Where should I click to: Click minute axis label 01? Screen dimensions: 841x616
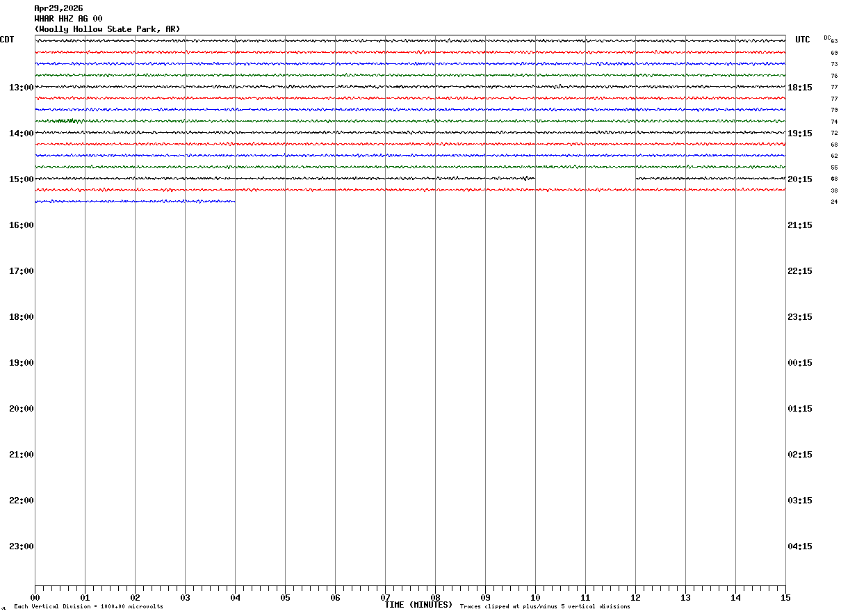85,598
